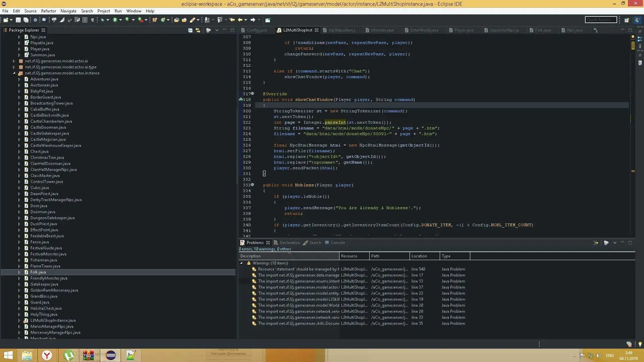644x362 pixels.
Task: Sort problems by the Description column header
Action: click(x=289, y=256)
